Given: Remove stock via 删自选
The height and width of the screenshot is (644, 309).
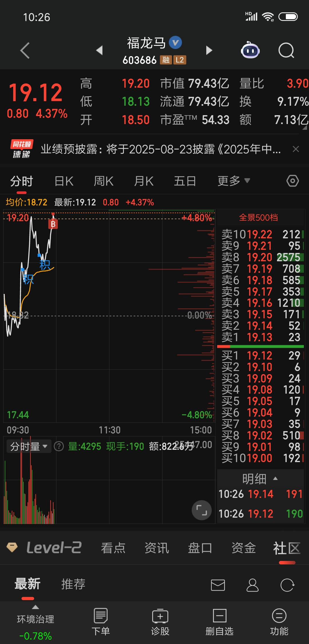Looking at the screenshot, I should point(219,622).
